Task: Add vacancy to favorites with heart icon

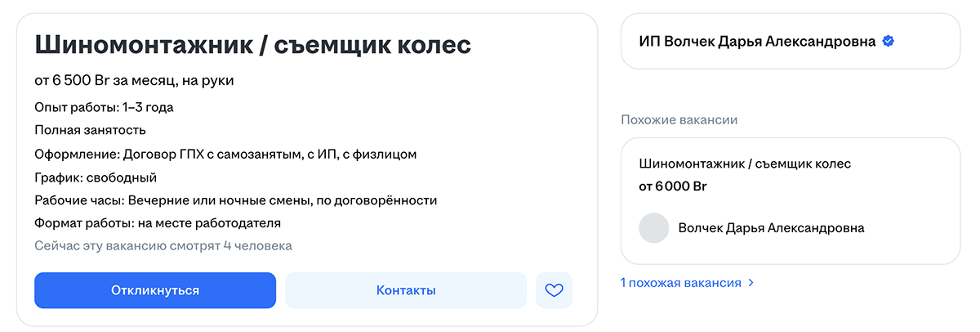Action: point(555,290)
